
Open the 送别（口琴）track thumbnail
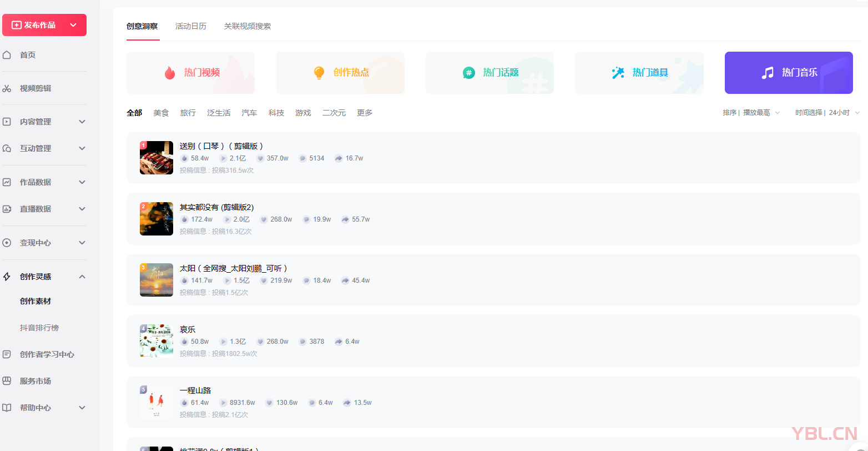pos(156,158)
